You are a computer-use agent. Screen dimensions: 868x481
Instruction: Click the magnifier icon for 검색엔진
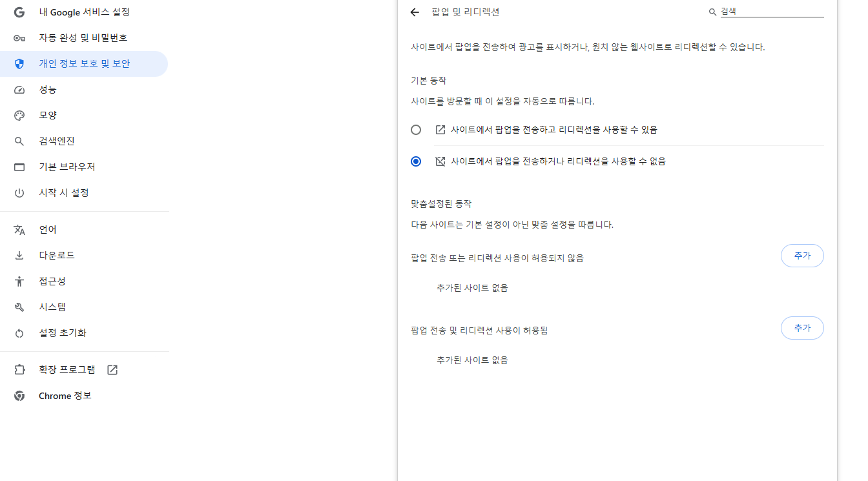point(19,141)
